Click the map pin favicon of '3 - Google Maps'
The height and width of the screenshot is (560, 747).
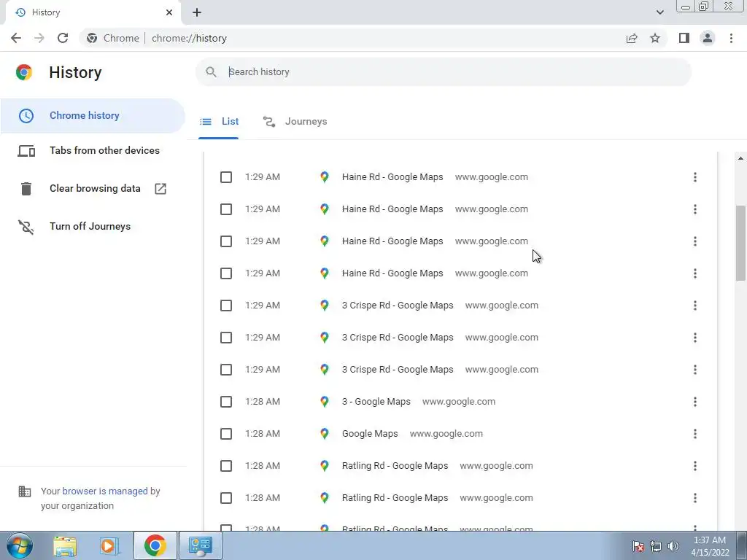[325, 402]
